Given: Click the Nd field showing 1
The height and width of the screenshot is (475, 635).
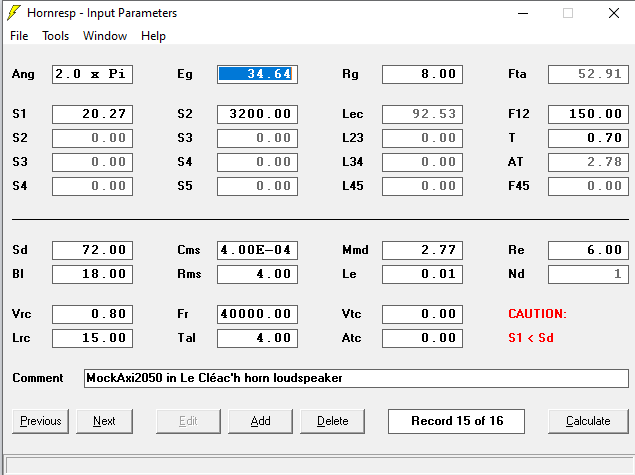Looking at the screenshot, I should coord(588,274).
